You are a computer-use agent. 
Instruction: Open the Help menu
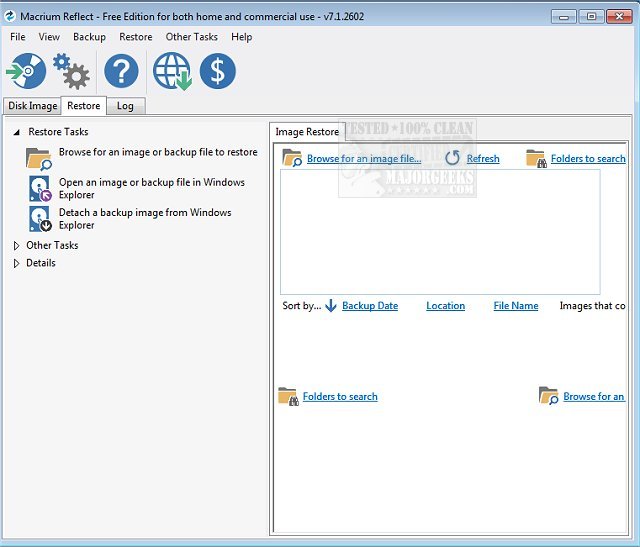[242, 37]
